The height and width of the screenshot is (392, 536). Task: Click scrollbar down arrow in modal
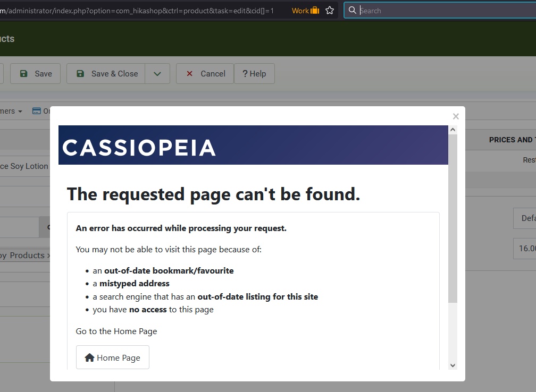coord(453,365)
